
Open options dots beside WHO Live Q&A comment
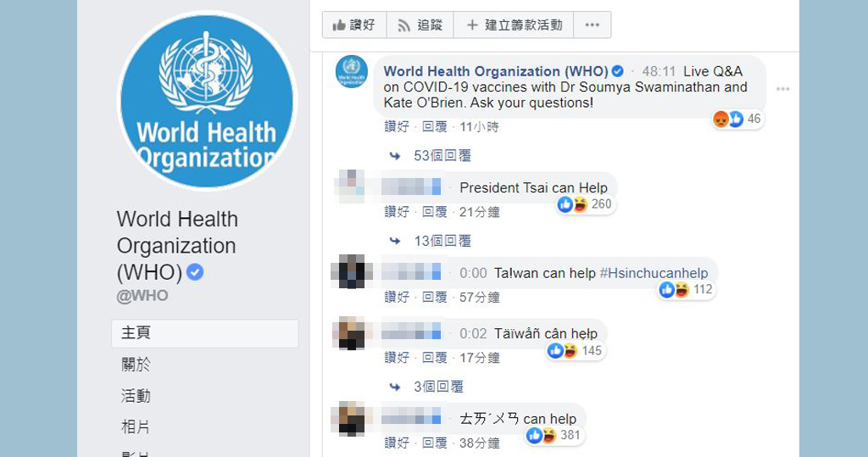pyautogui.click(x=782, y=89)
